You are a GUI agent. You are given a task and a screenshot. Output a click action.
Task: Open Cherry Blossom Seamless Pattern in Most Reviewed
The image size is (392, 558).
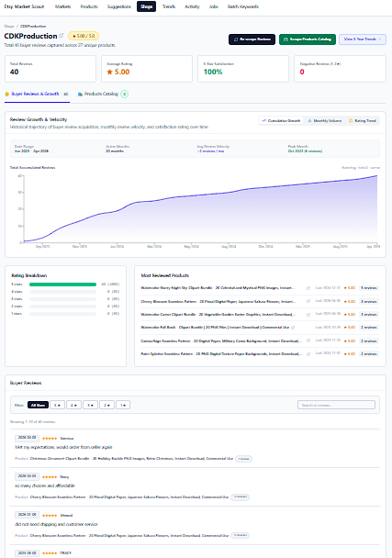click(218, 301)
